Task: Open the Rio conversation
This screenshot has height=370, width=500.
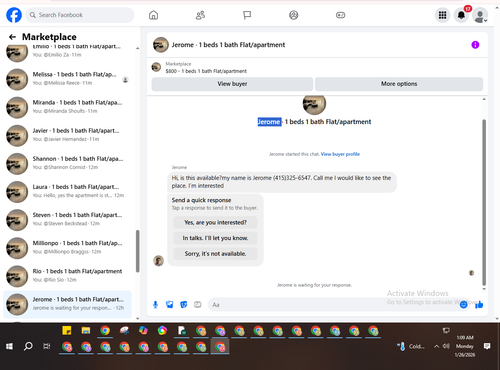Action: click(68, 276)
